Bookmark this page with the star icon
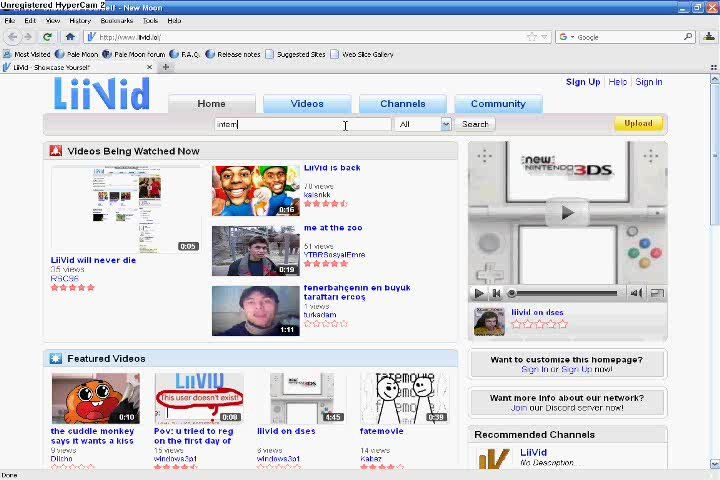The height and width of the screenshot is (480, 720). [532, 37]
